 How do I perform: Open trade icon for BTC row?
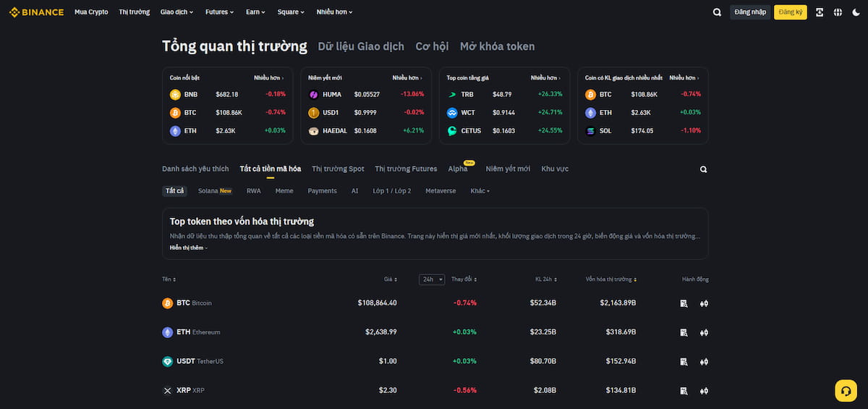(704, 303)
